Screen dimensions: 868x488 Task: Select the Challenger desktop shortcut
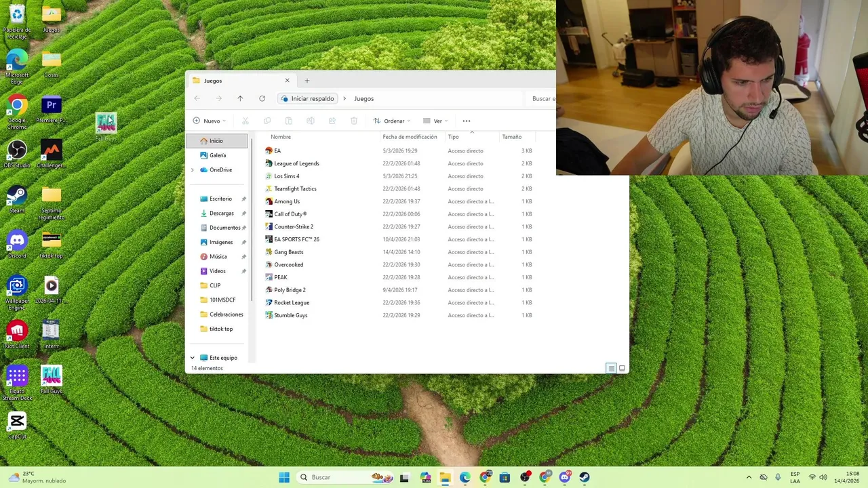point(51,154)
